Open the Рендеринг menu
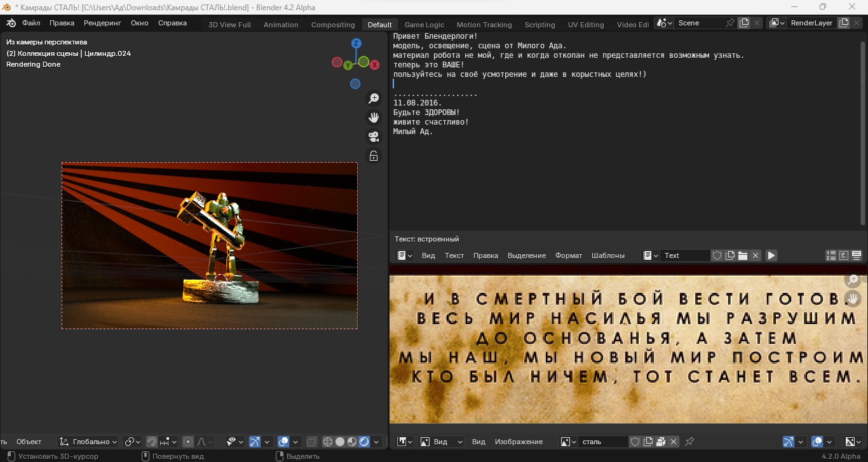Image resolution: width=868 pixels, height=462 pixels. pyautogui.click(x=102, y=23)
